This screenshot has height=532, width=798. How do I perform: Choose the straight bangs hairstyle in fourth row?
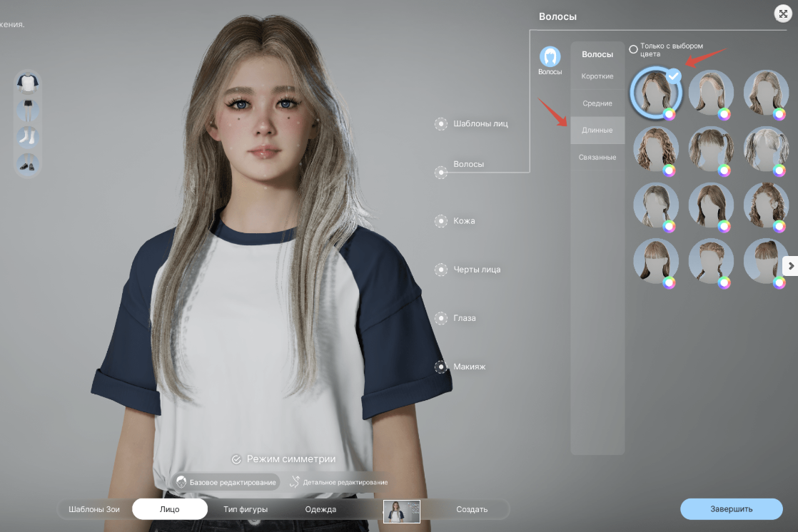(x=655, y=261)
